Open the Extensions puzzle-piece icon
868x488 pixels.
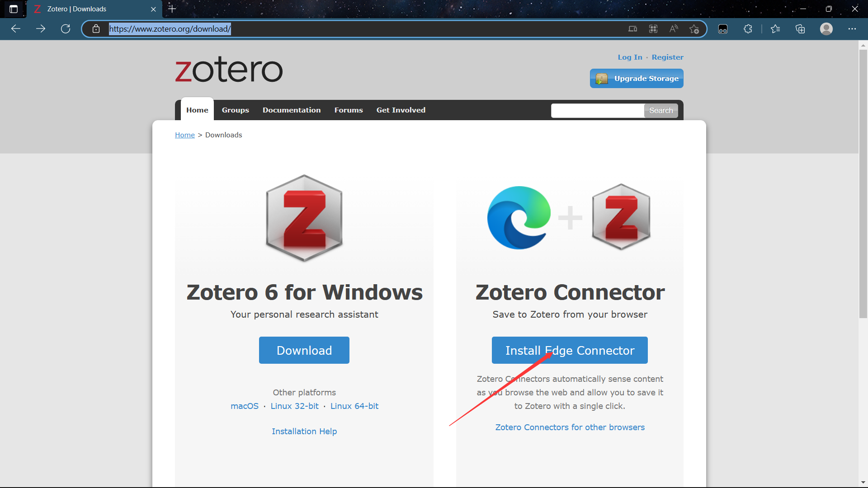click(748, 28)
